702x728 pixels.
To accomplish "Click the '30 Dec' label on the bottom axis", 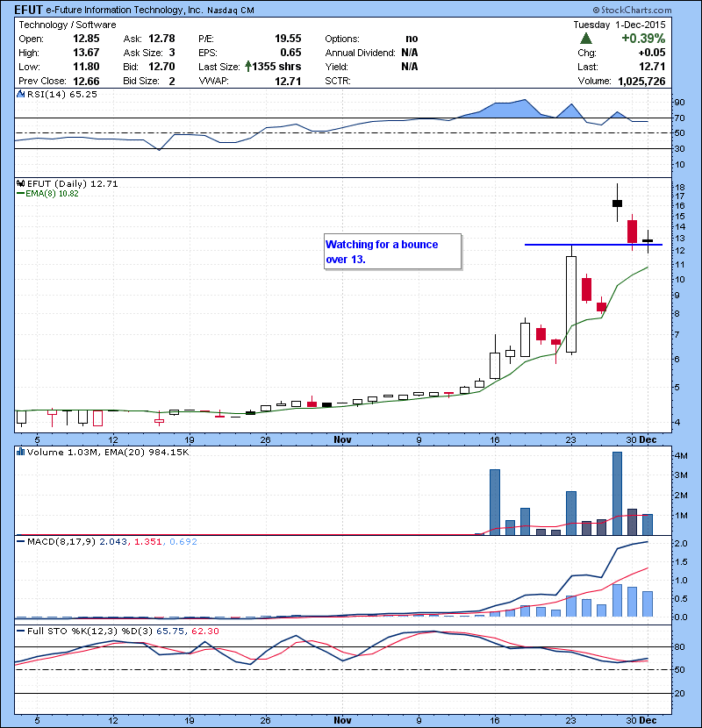I will pyautogui.click(x=641, y=720).
